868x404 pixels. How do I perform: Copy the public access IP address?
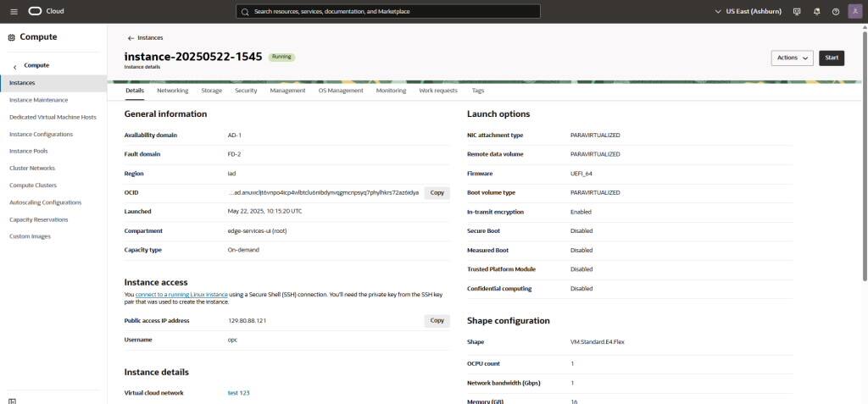(x=437, y=320)
